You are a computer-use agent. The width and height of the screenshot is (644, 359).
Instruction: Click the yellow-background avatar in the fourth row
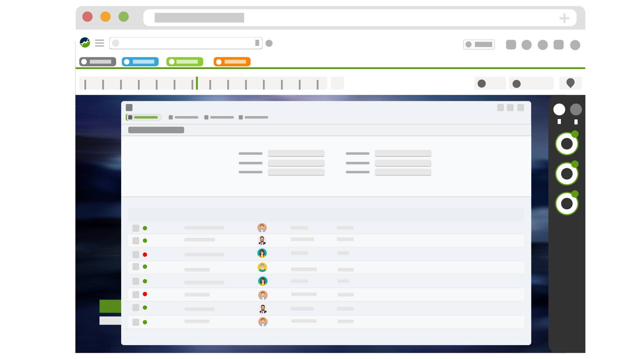[262, 267]
